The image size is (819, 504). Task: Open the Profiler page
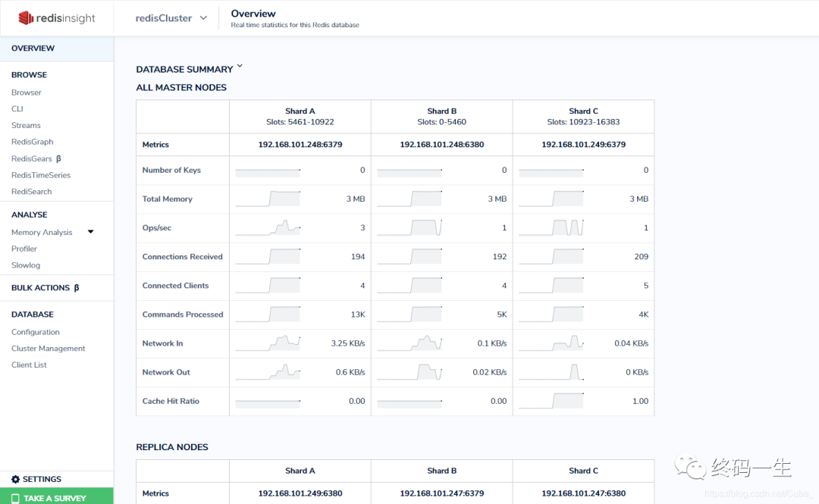click(x=24, y=249)
